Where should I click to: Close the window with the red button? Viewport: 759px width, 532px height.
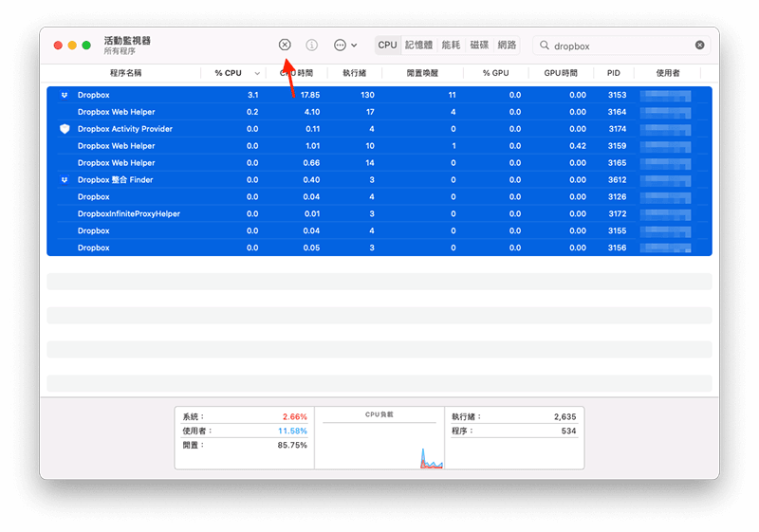pos(58,45)
